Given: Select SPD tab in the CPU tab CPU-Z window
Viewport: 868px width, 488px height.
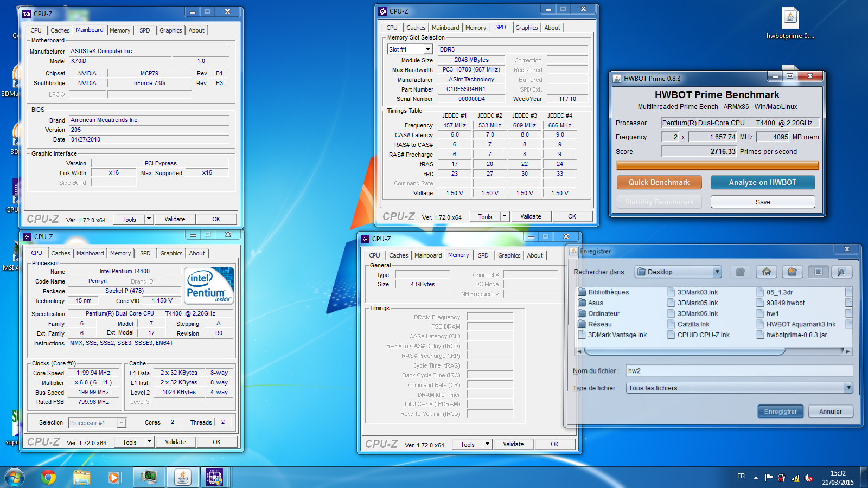Looking at the screenshot, I should click(x=145, y=253).
